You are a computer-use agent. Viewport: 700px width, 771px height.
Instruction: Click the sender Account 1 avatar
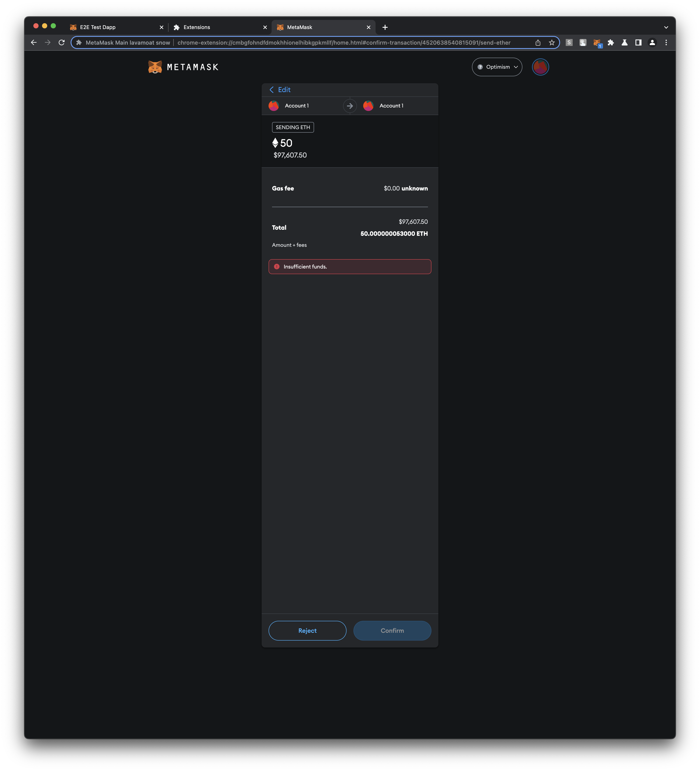click(274, 106)
